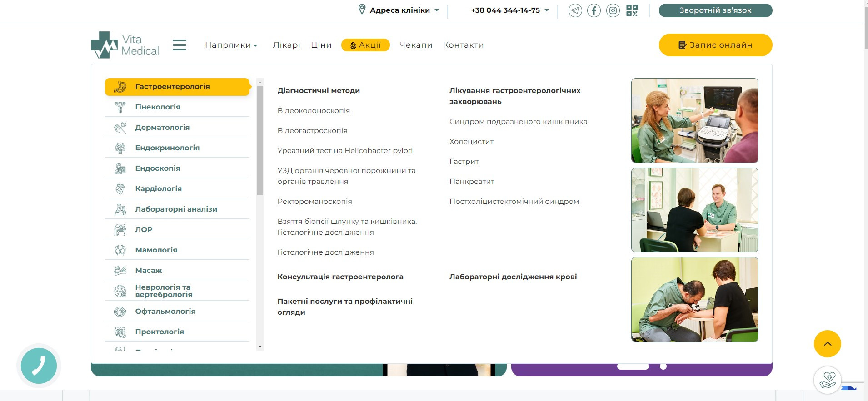Open the Відеоколоноскопія link

click(314, 111)
